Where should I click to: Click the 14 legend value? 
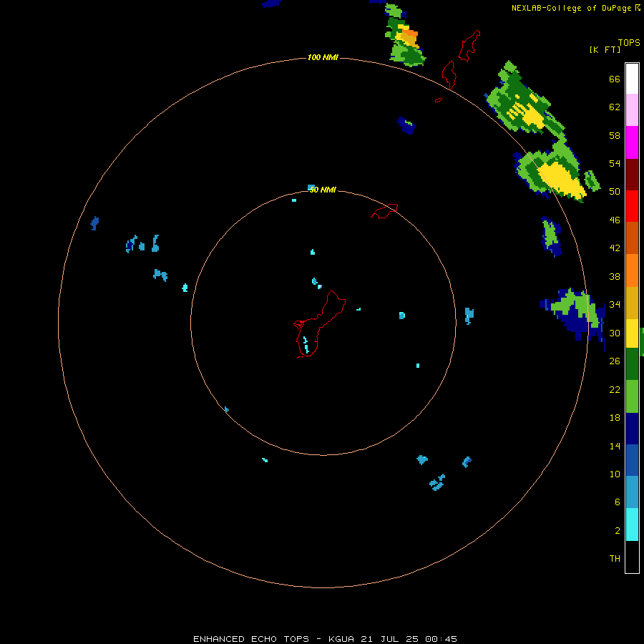pyautogui.click(x=615, y=446)
